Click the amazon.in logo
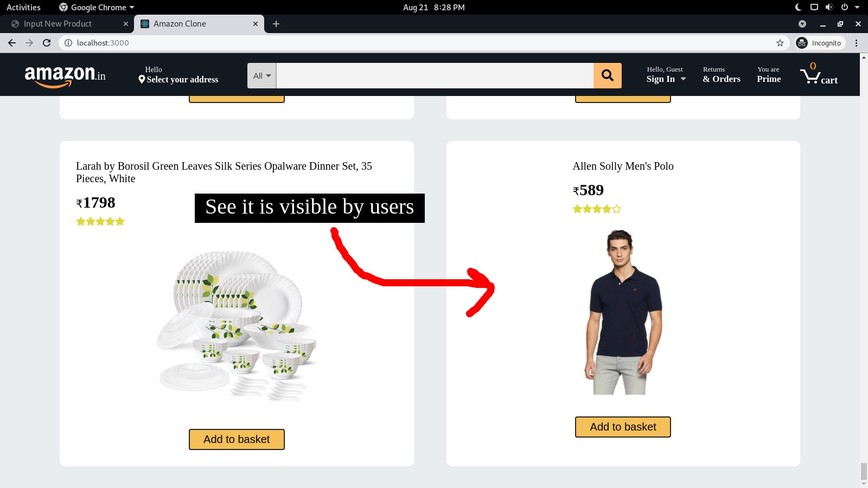Image resolution: width=868 pixels, height=488 pixels. coord(65,75)
